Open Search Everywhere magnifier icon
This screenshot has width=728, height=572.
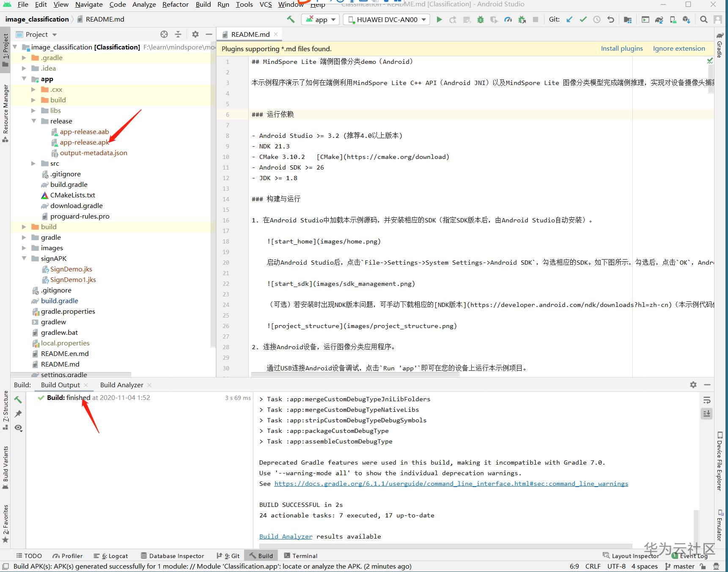(704, 19)
